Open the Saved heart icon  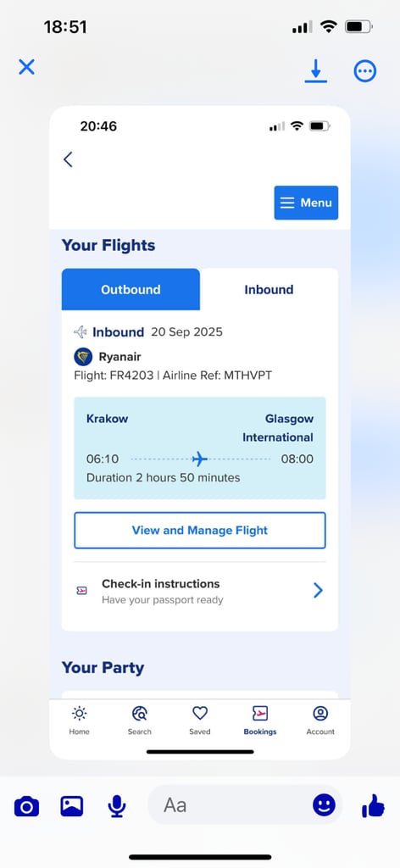(x=200, y=721)
